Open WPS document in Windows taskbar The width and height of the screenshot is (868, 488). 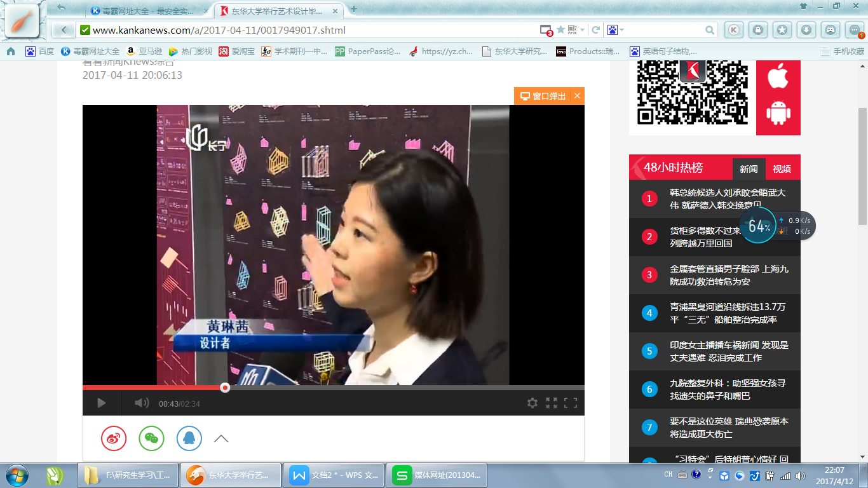pyautogui.click(x=336, y=475)
